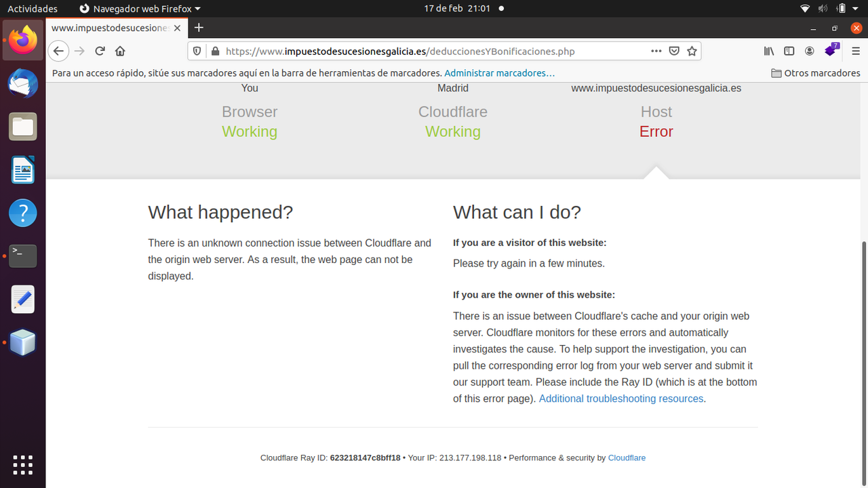Screen dimensions: 868x488
Task: Open tracking protection shield icon
Action: 197,51
